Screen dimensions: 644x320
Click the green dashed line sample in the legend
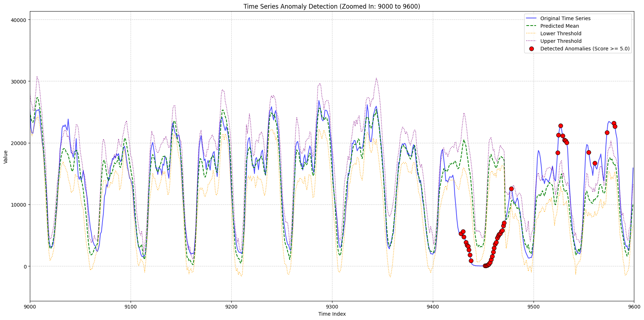[531, 26]
